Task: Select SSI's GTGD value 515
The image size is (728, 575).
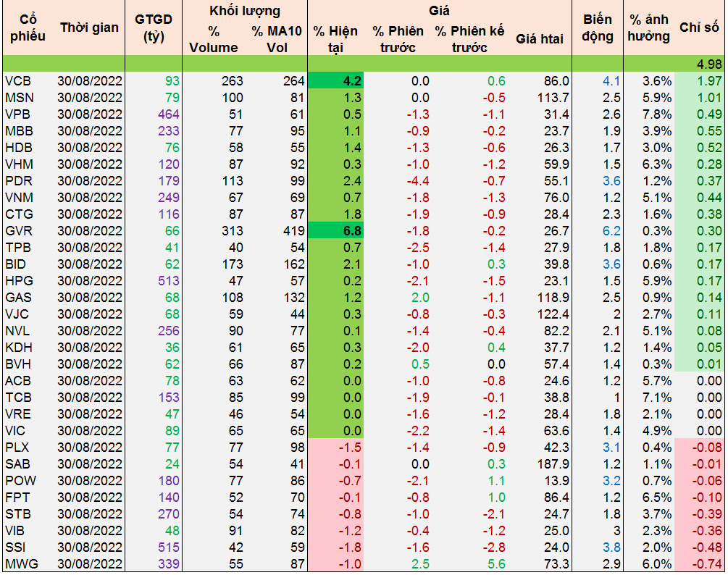Action: click(x=169, y=547)
